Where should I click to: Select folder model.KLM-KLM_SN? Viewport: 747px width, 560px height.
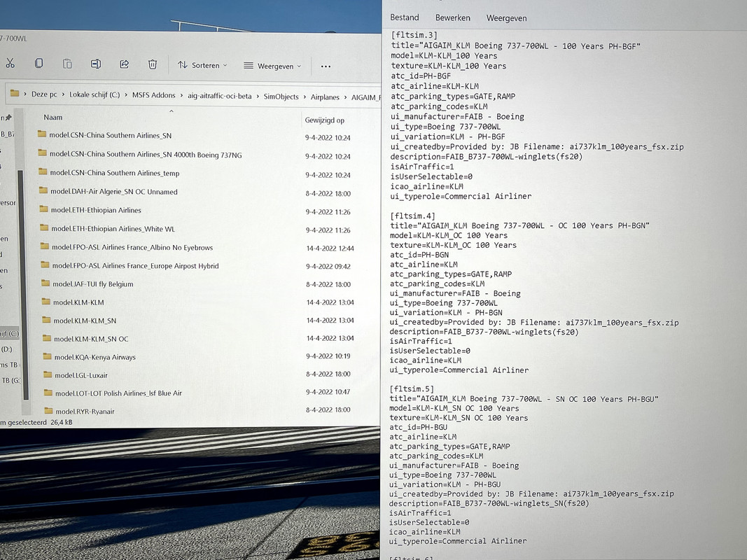pyautogui.click(x=85, y=321)
